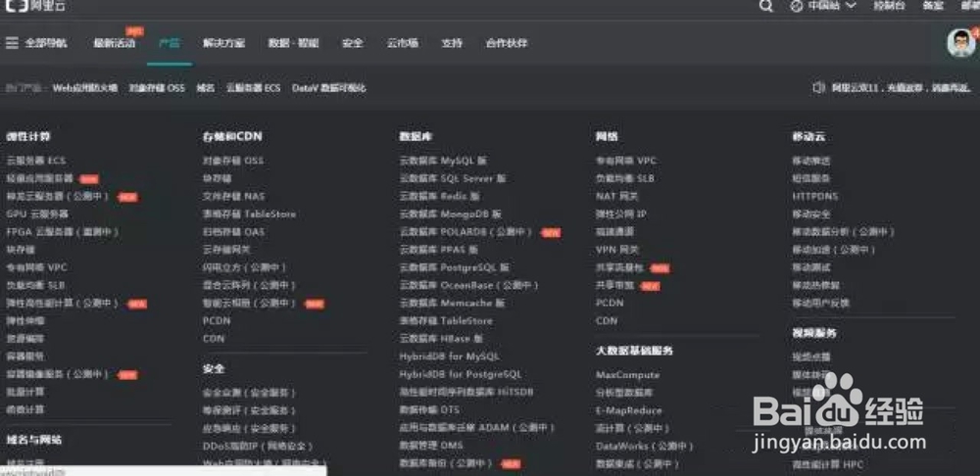This screenshot has width=980, height=476.
Task: Open the HybridDB for MySQL link
Action: pos(450,357)
